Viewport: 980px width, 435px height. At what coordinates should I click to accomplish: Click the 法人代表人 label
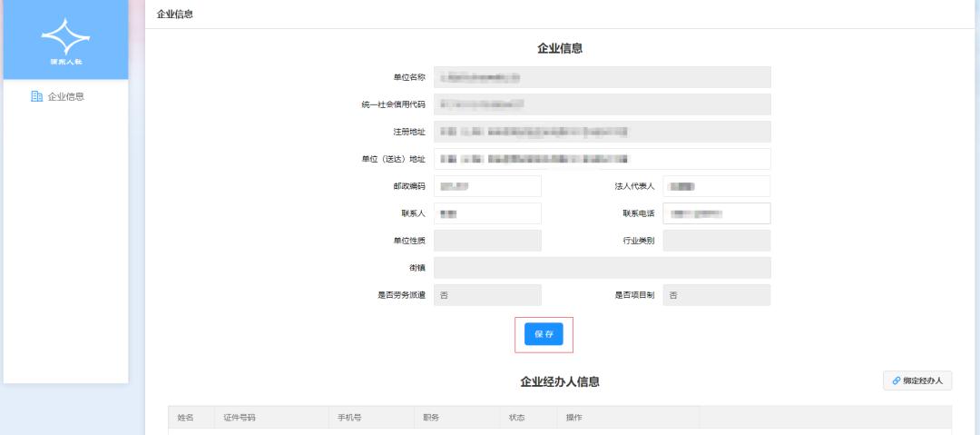click(x=634, y=186)
